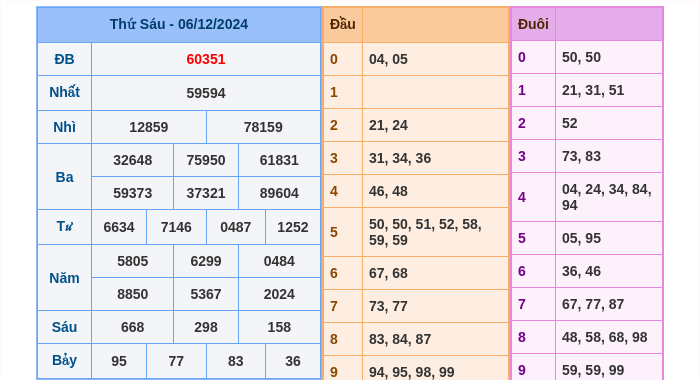Image resolution: width=700 pixels, height=380 pixels.
Task: Click Đuôi row 5 values 05, 95
Action: pos(581,238)
